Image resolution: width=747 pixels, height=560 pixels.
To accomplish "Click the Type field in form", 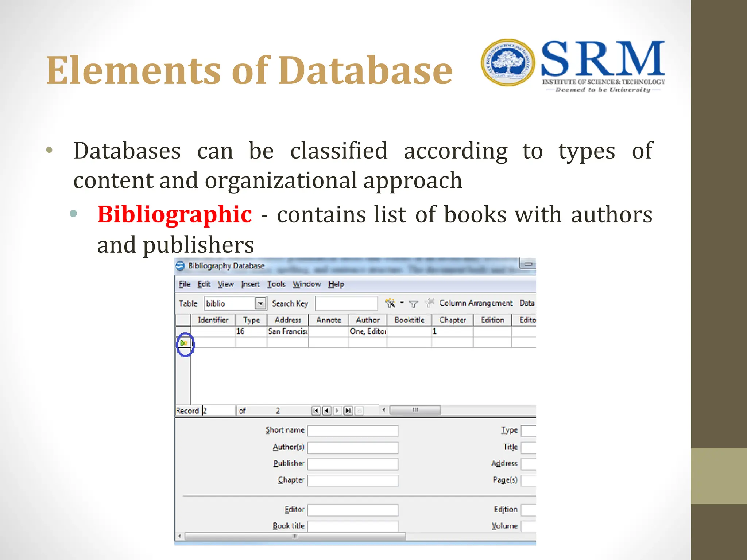I will 529,431.
